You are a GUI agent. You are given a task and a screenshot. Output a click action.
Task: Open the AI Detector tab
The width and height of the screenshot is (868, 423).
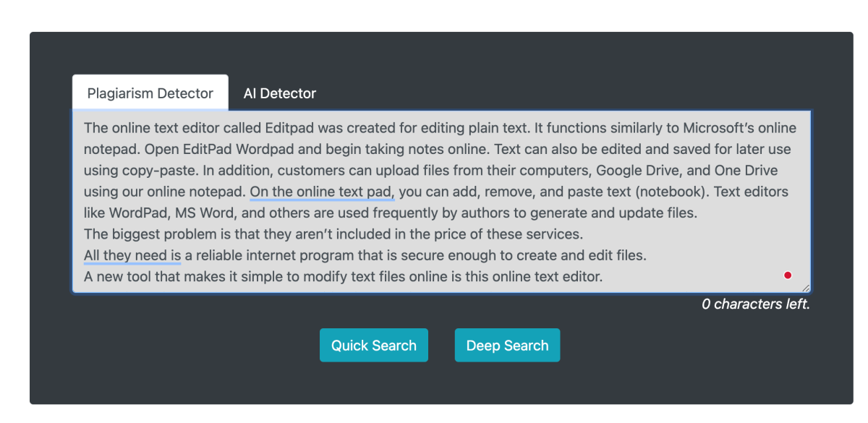pos(279,93)
